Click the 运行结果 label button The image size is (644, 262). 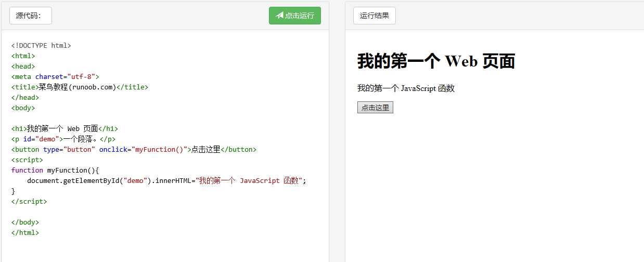pyautogui.click(x=375, y=16)
